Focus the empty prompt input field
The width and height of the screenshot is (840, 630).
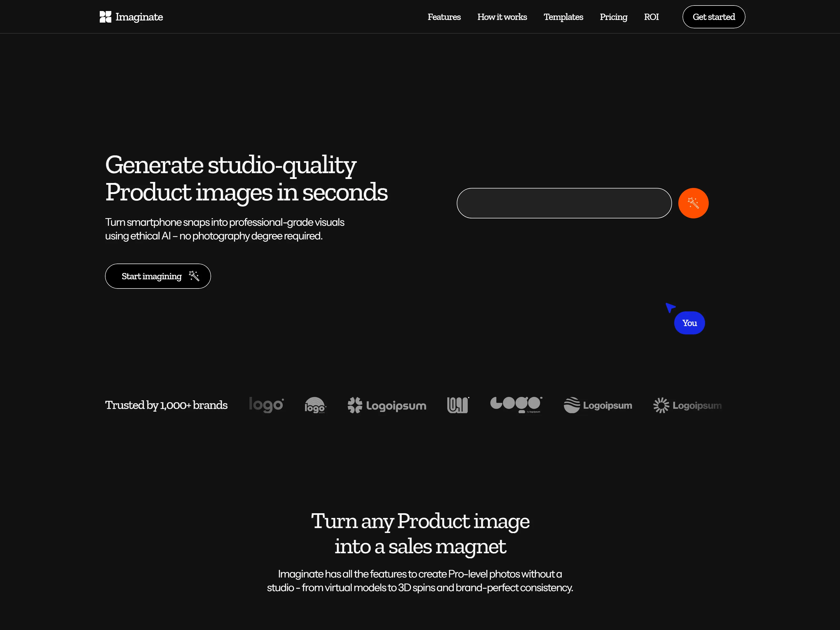click(x=564, y=203)
